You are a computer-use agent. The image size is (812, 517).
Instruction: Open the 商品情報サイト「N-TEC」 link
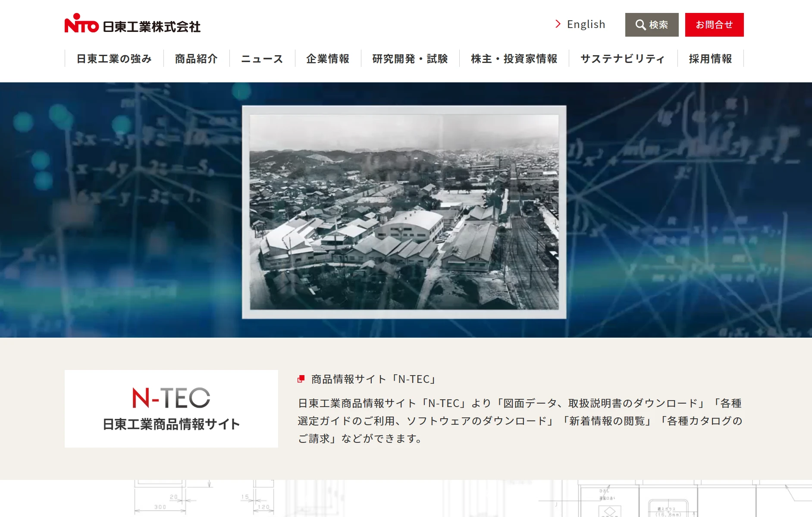(x=374, y=379)
